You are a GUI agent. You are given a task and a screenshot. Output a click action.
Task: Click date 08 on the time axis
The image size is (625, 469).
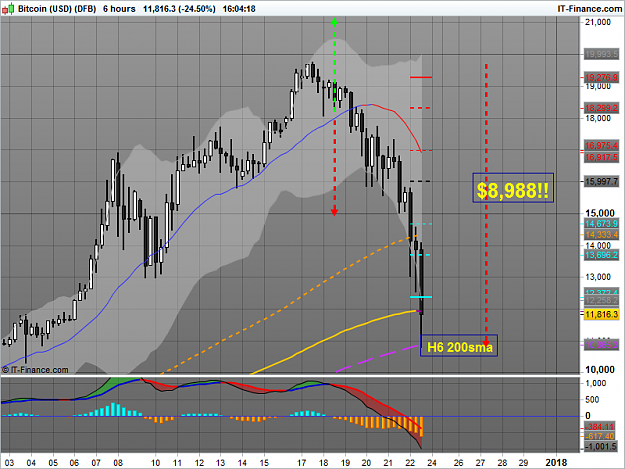pyautogui.click(x=118, y=463)
